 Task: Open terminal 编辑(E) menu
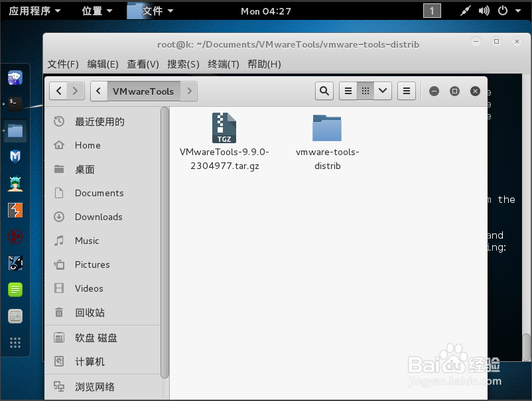tap(102, 64)
